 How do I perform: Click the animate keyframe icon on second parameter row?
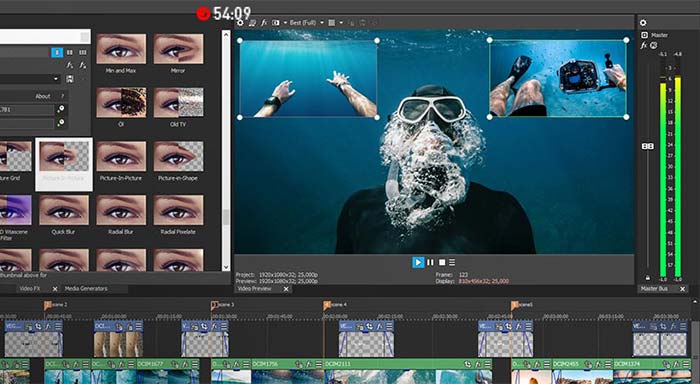(61, 123)
